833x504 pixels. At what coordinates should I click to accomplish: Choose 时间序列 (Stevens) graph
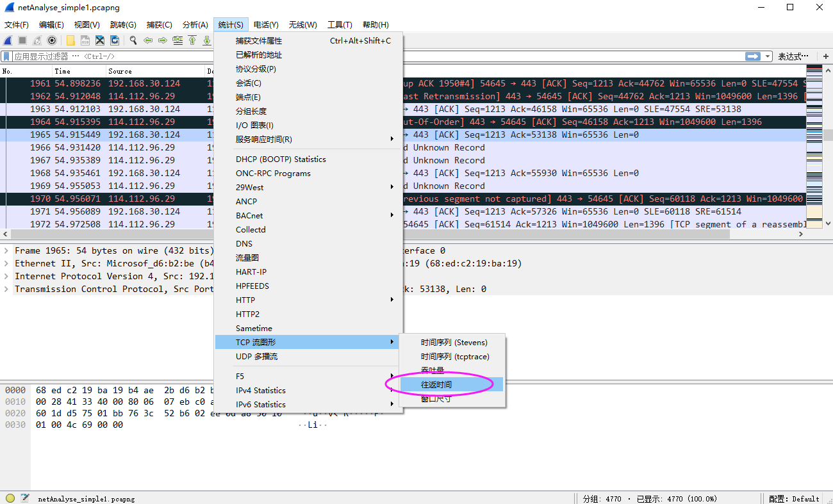[x=452, y=342]
